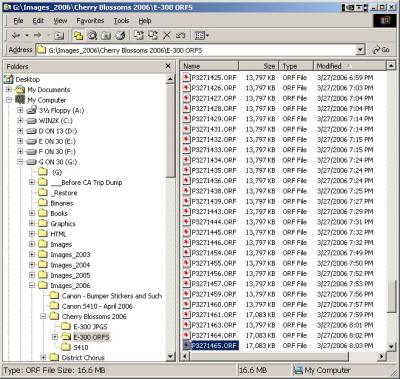Viewport: 400px width, 379px height.
Task: Click the Copy To toolbar icon
Action: [x=153, y=35]
